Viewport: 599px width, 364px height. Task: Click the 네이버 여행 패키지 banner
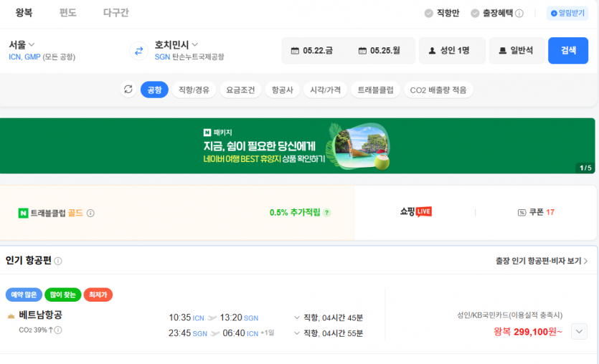(x=298, y=146)
